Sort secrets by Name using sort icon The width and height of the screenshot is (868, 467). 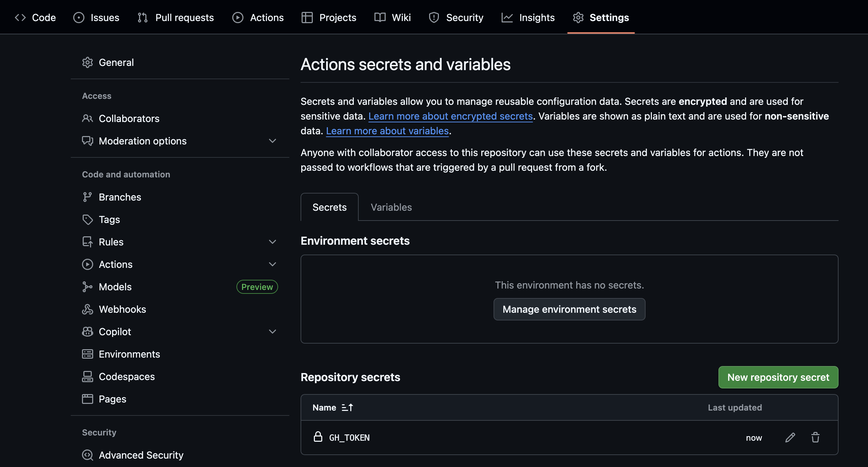(x=347, y=407)
